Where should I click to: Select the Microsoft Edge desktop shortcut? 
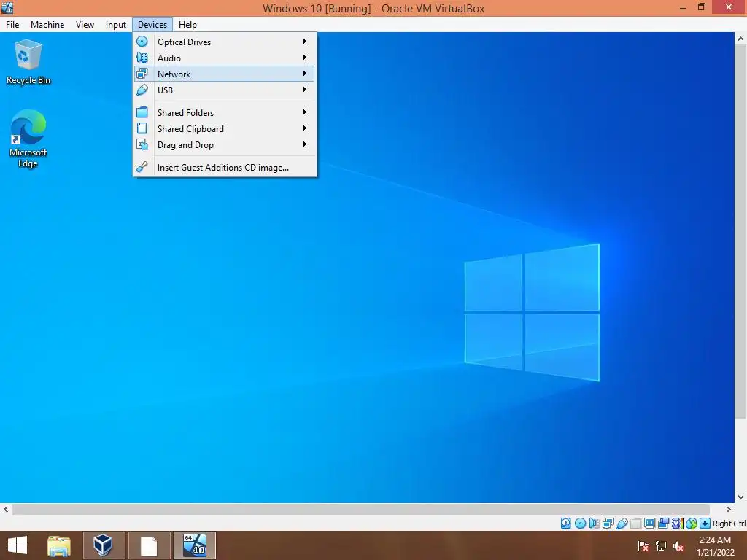tap(28, 139)
